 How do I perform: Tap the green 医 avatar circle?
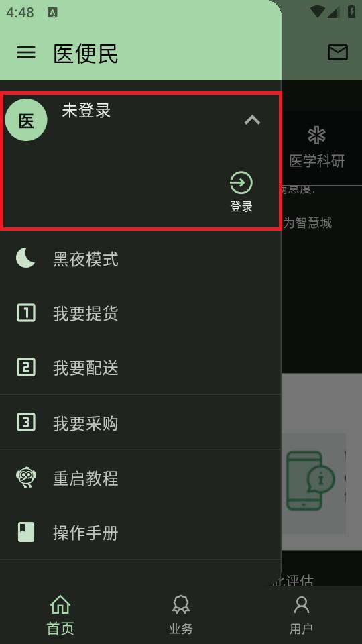[26, 120]
